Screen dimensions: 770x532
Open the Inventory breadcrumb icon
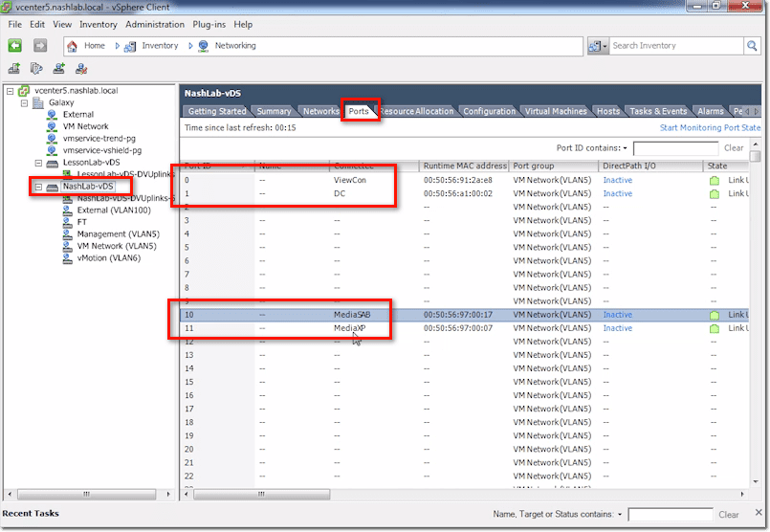130,46
